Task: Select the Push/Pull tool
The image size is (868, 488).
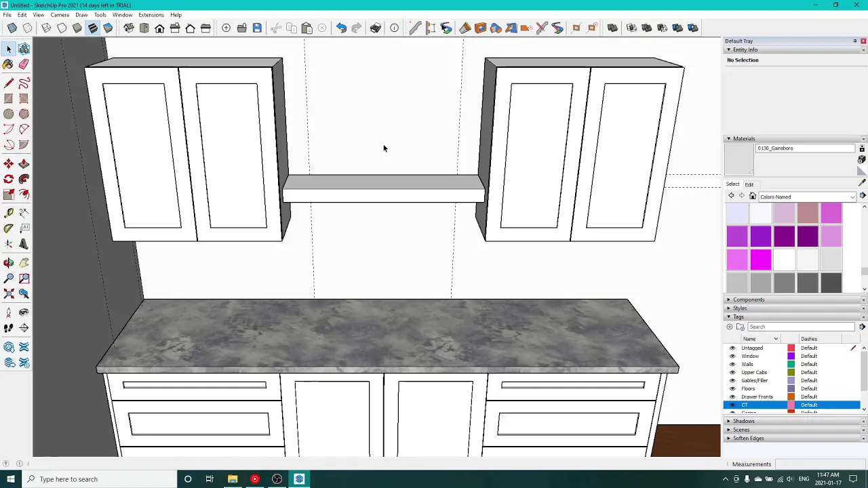Action: point(24,164)
